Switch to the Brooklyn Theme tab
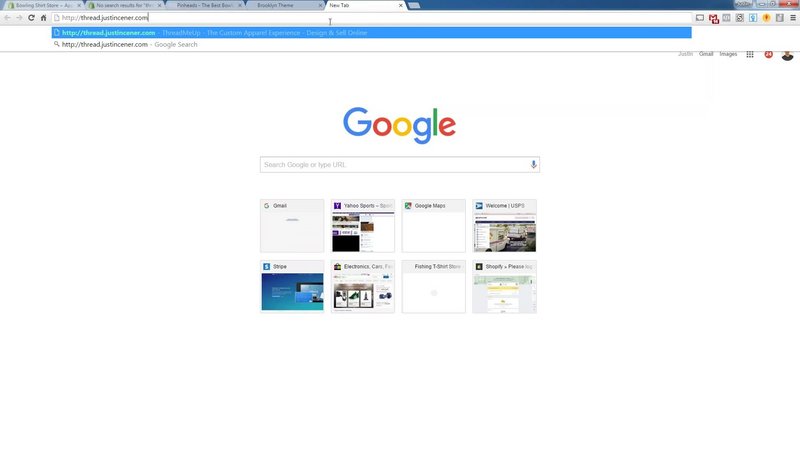The width and height of the screenshot is (800, 450). click(284, 5)
